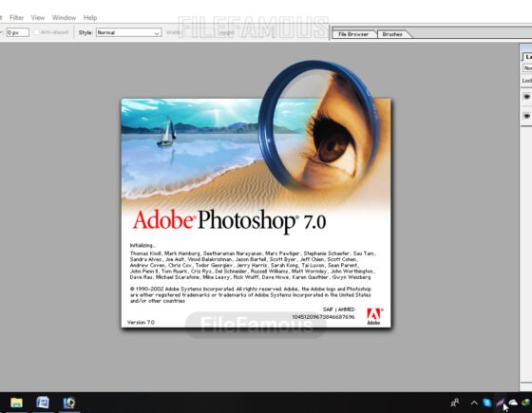This screenshot has height=413, width=532.
Task: Click the green globe tray icon
Action: 526,403
